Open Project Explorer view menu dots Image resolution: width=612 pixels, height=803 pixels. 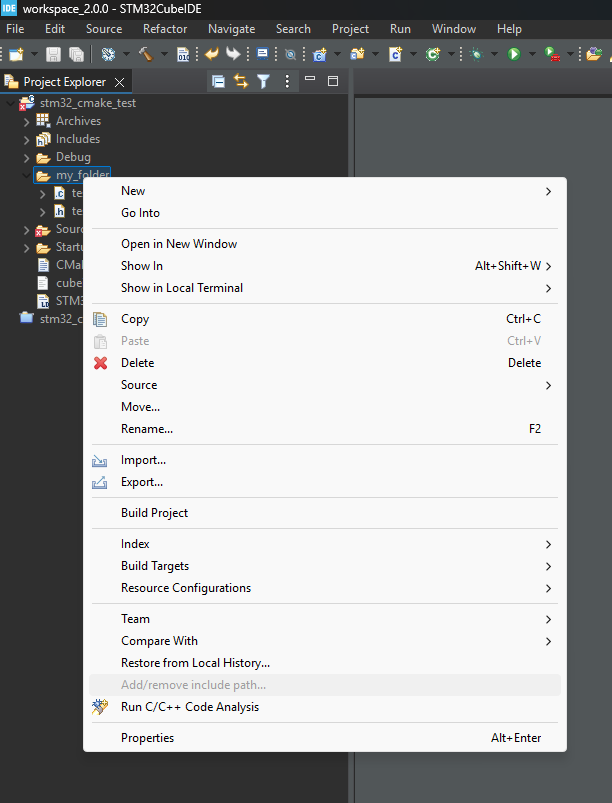[287, 81]
